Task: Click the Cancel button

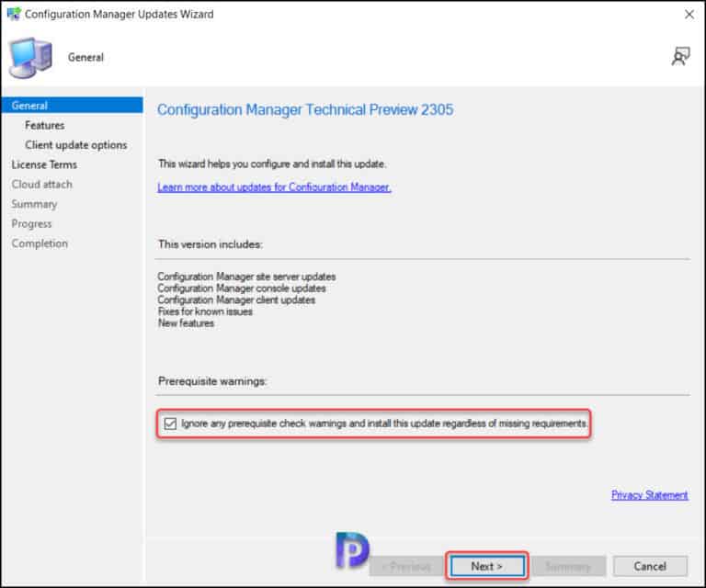Action: (650, 566)
